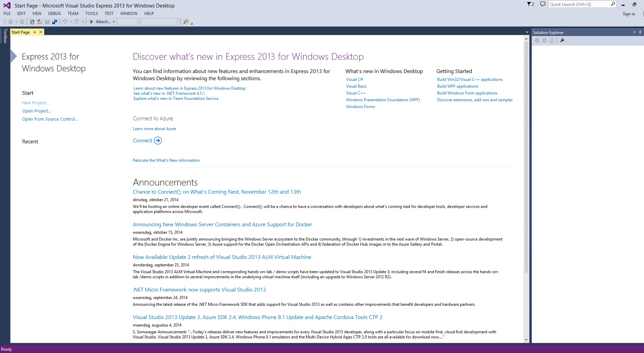Open the HELP menu
The image size is (644, 353).
(x=149, y=14)
